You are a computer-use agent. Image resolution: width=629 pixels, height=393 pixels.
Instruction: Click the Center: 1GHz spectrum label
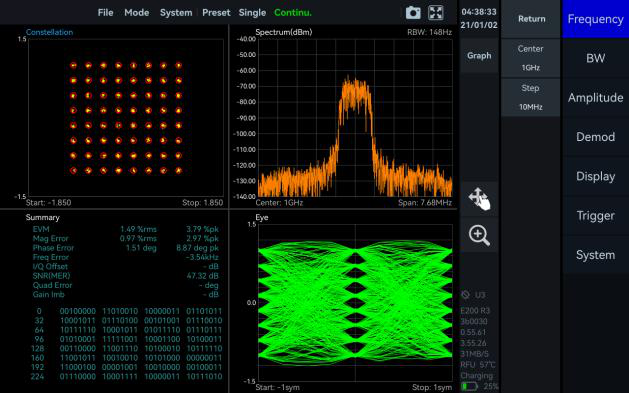279,203
